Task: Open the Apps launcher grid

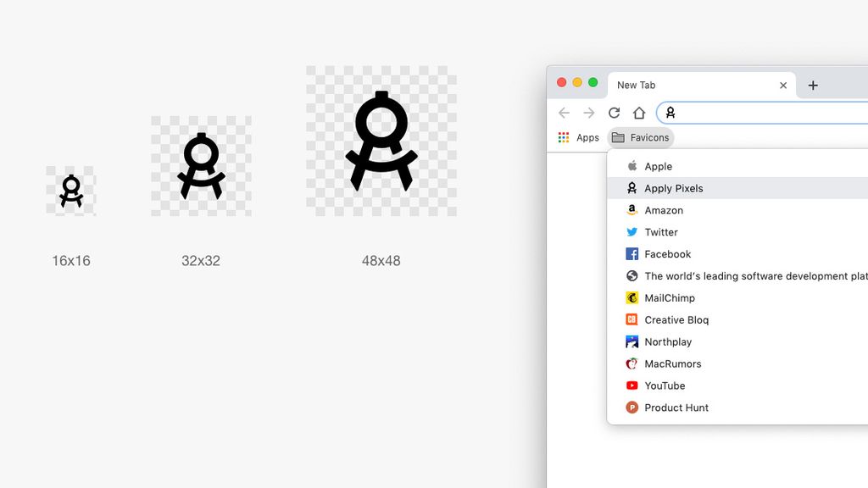Action: (565, 137)
